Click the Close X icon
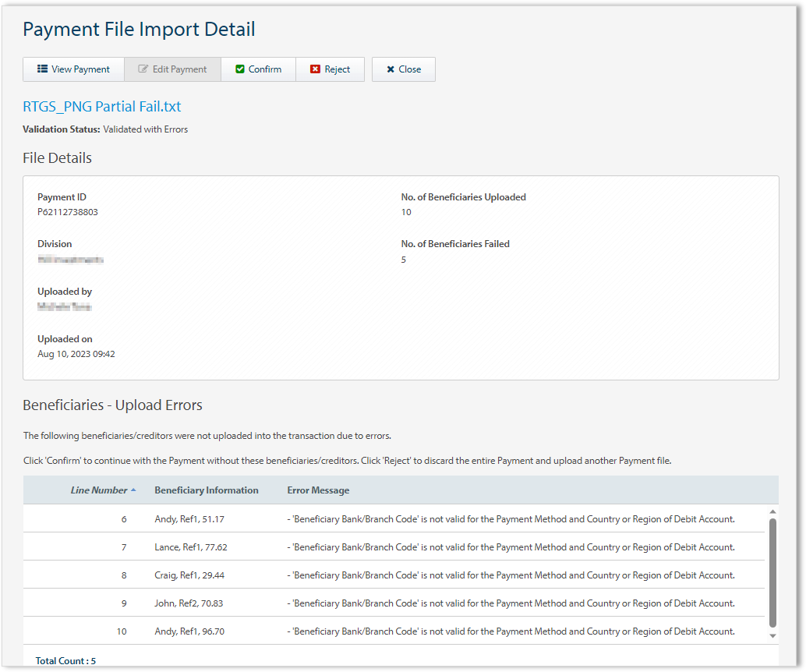The width and height of the screenshot is (806, 672). coord(390,69)
